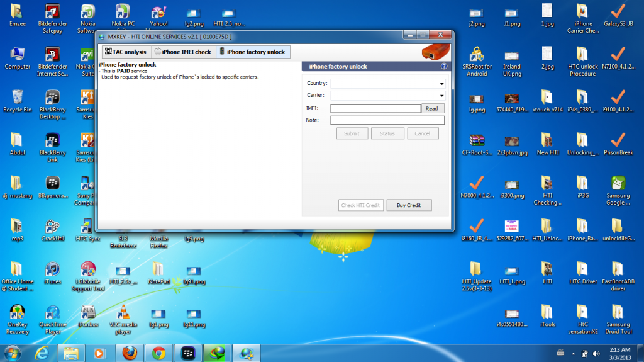Open the Emzee desktop folder
Viewport: 644px width, 362px height.
(x=17, y=15)
